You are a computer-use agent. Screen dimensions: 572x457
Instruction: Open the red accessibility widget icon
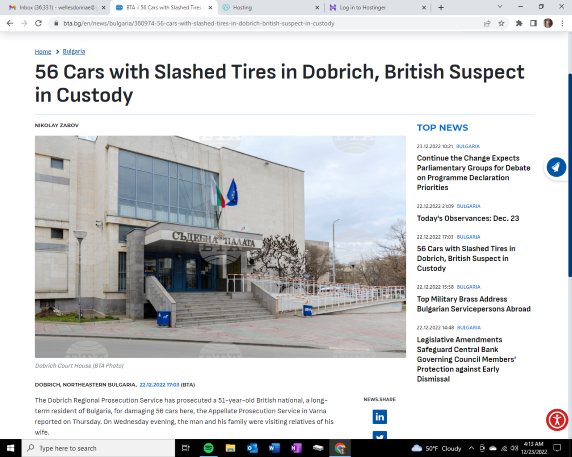[x=557, y=420]
